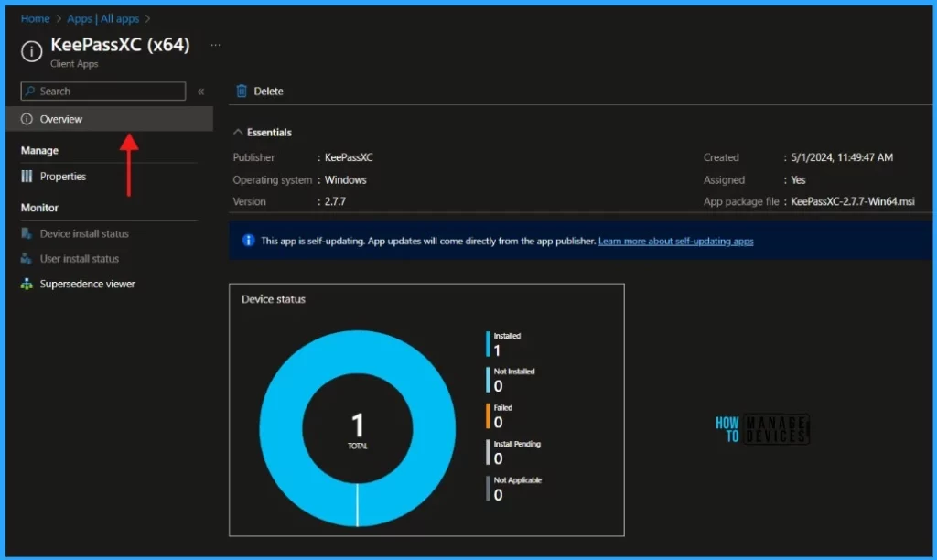Click the KeePassXC info icon in header
The height and width of the screenshot is (560, 937).
point(32,51)
